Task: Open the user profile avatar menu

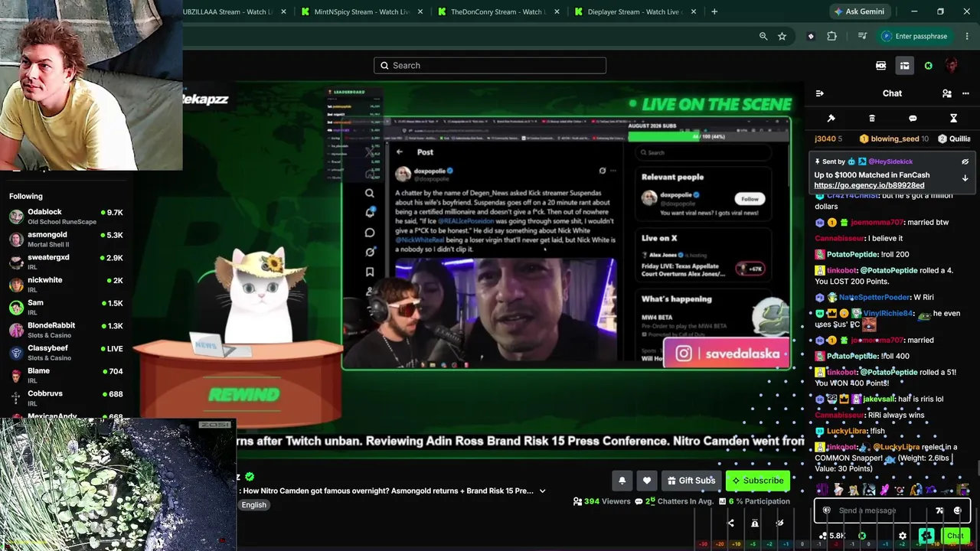Action: coord(952,66)
